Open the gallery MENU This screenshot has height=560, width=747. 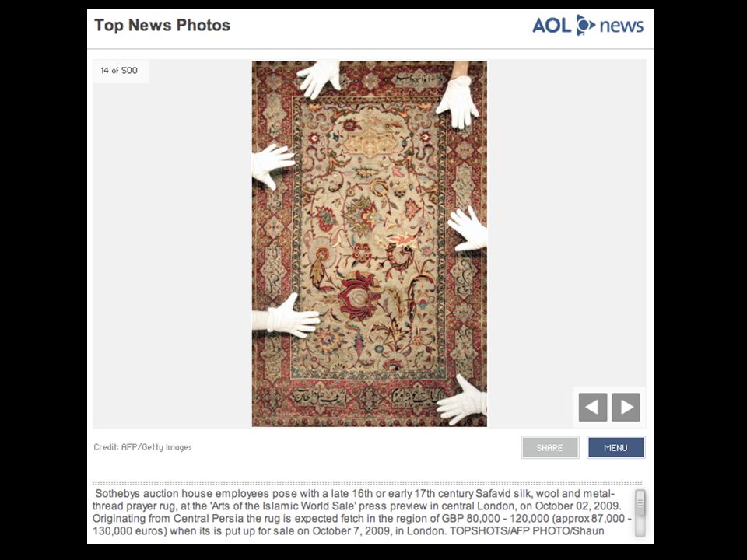tap(615, 448)
